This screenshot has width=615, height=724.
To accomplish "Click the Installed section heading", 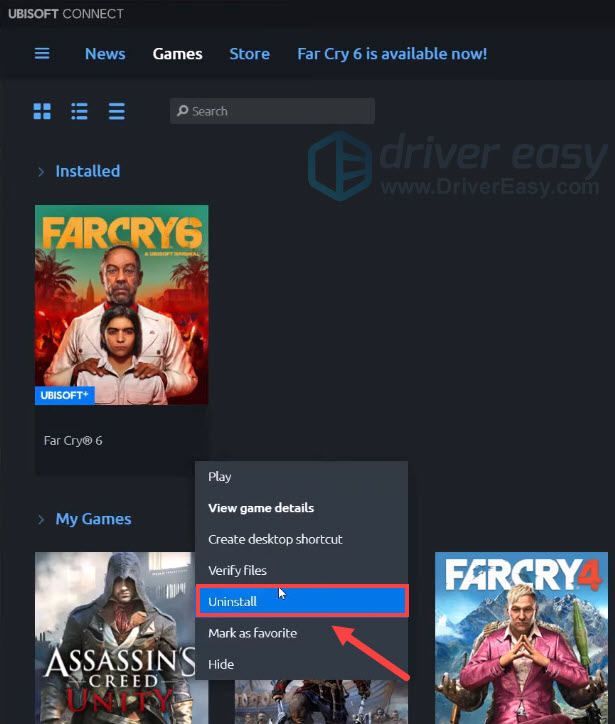I will pos(88,171).
